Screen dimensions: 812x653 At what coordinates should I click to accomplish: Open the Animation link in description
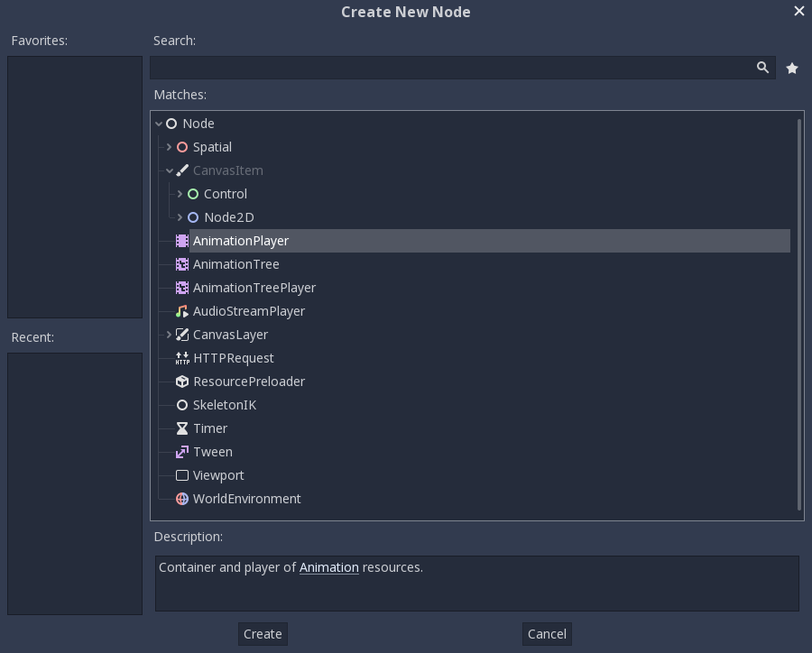click(x=328, y=566)
